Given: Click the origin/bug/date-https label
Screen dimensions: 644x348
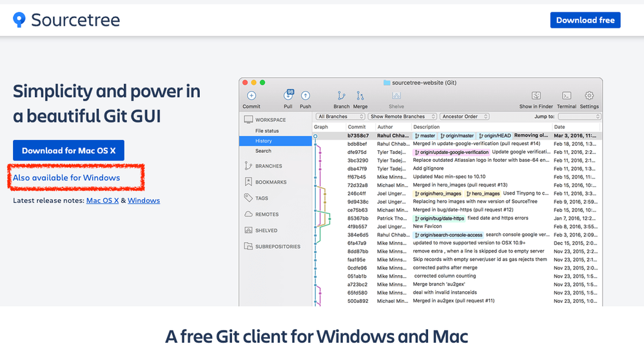Looking at the screenshot, I should pyautogui.click(x=439, y=218).
